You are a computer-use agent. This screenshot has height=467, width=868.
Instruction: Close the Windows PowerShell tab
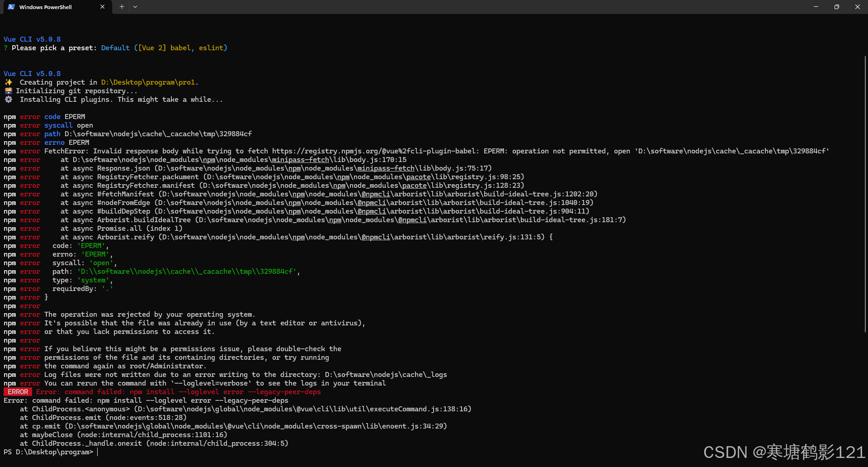103,7
